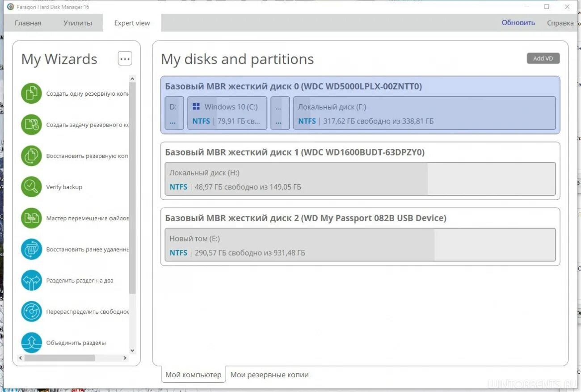The height and width of the screenshot is (392, 581).
Task: Minimize the Paragon Hard Disk Manager window
Action: pos(526,7)
